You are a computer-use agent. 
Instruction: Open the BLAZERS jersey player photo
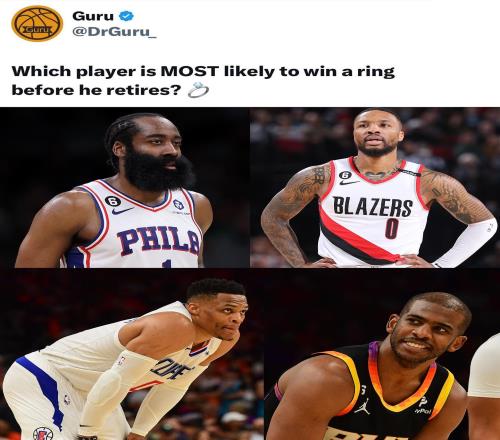[x=375, y=187]
